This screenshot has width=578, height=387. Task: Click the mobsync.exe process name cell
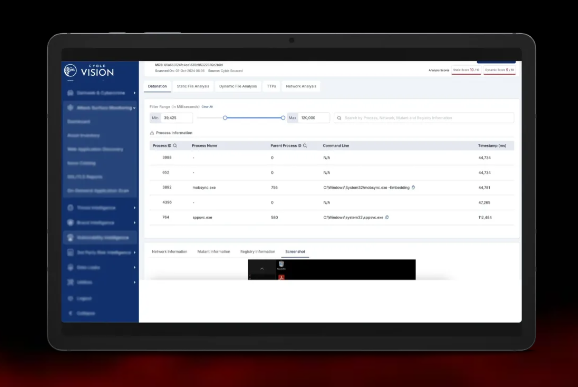(204, 188)
